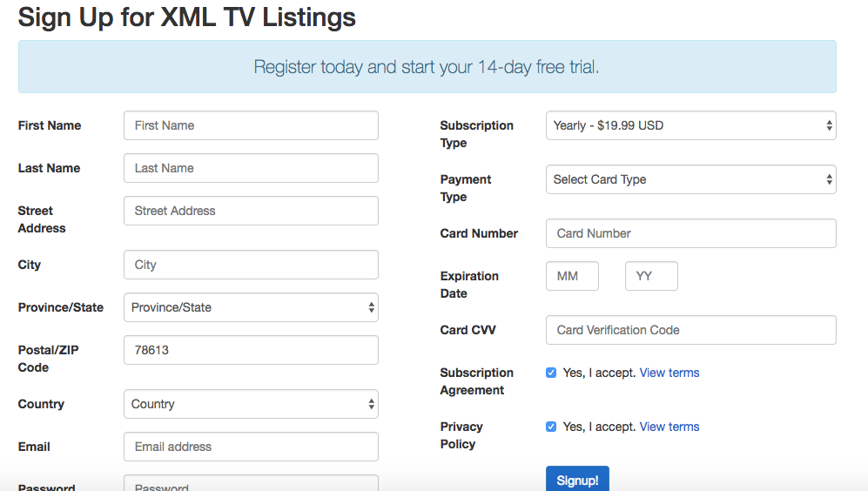Open View terms link for Privacy Policy

click(x=670, y=427)
